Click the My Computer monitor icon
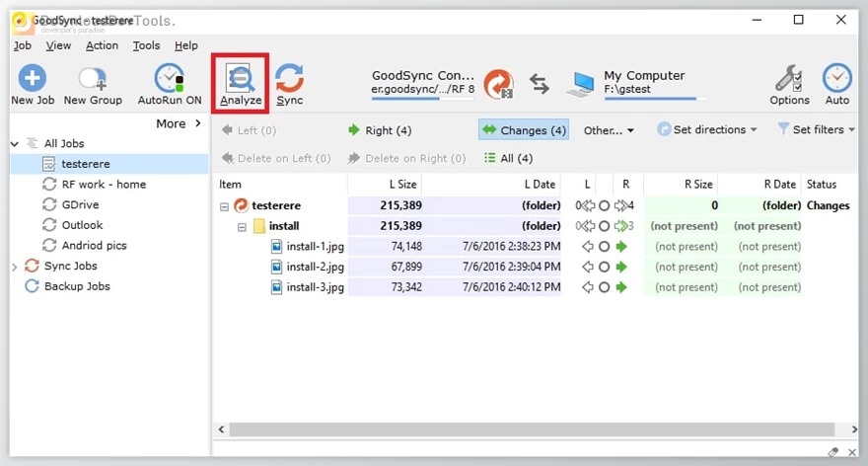This screenshot has height=466, width=868. pyautogui.click(x=581, y=84)
